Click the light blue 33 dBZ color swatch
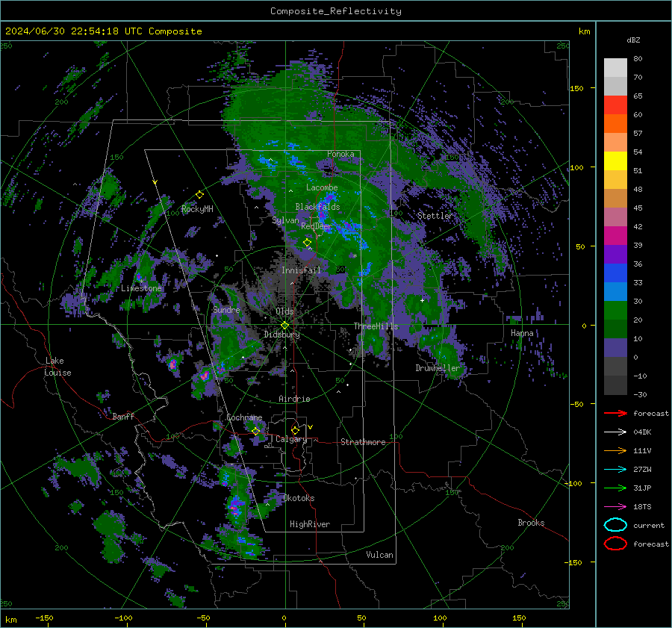 (x=615, y=291)
